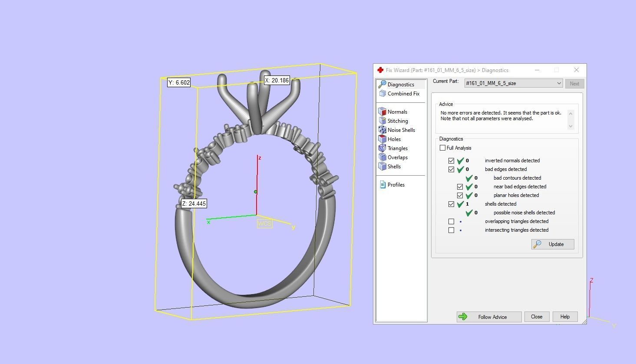Open the Diagnostics page in the sidebar
Screen dimensions: 636x364
[x=401, y=85]
